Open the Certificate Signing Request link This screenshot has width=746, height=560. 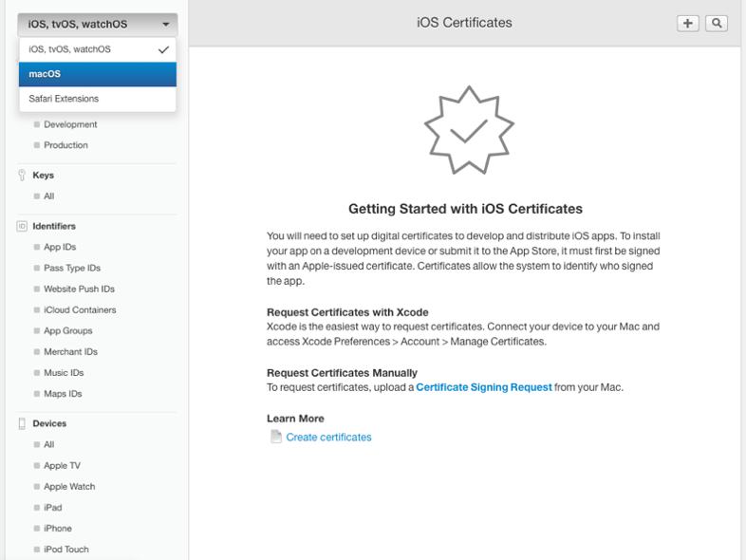click(484, 387)
